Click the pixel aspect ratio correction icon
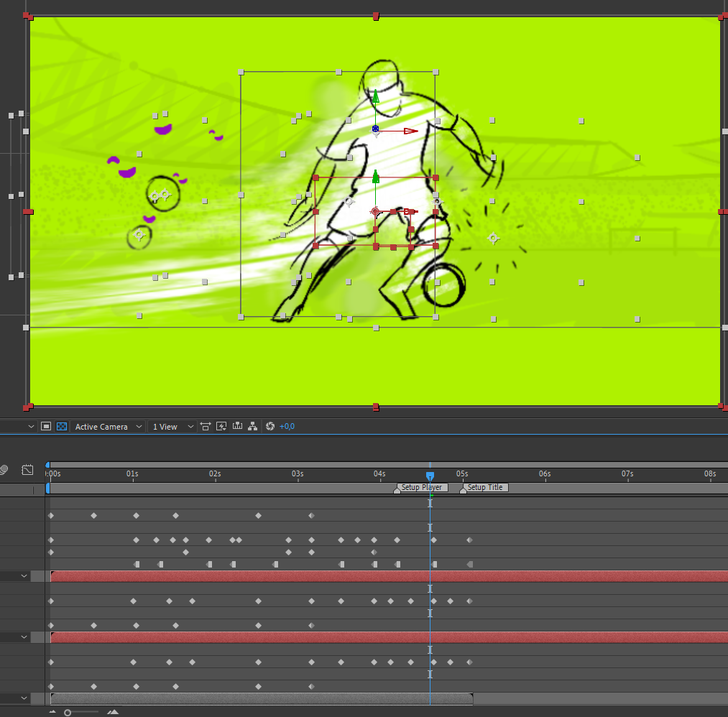 206,426
